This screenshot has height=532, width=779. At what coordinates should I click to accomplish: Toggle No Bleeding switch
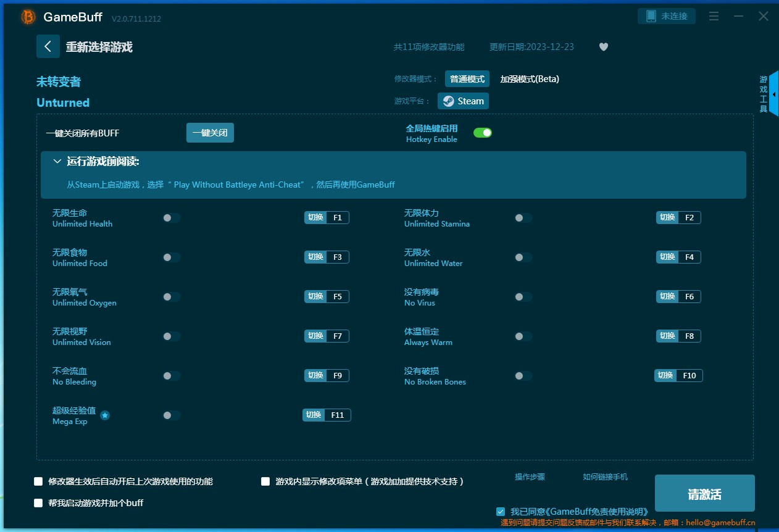point(172,376)
